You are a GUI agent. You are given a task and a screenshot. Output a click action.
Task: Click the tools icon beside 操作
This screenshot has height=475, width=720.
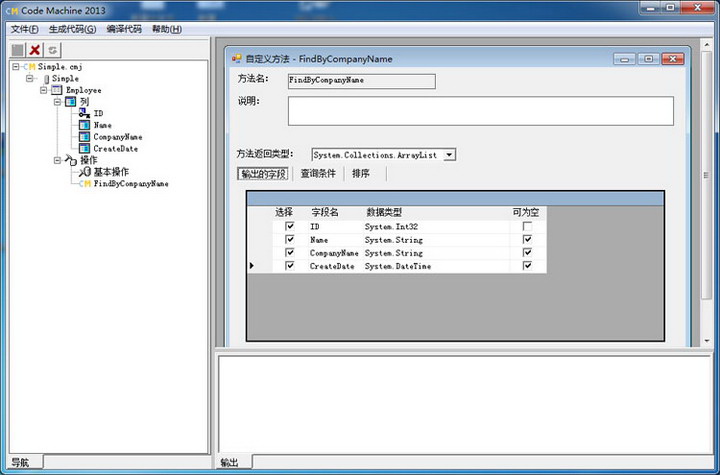(x=71, y=160)
